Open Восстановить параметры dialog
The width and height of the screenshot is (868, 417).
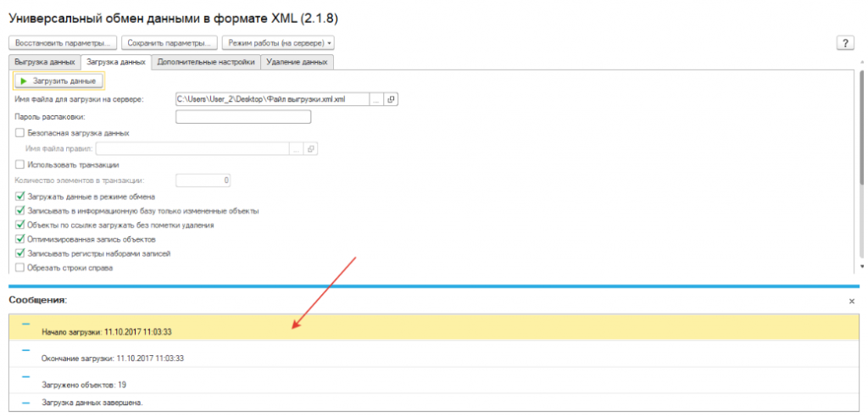[x=63, y=42]
